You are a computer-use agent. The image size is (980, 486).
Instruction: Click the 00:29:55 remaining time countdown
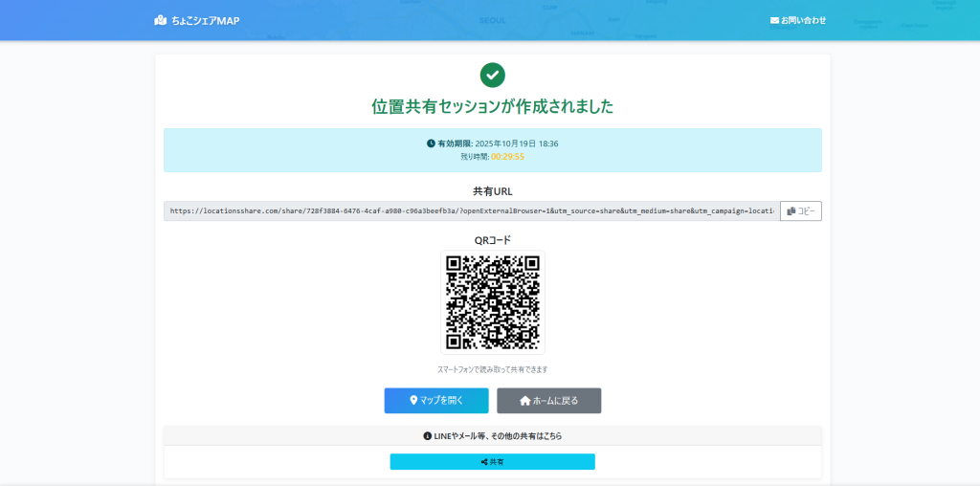[507, 156]
